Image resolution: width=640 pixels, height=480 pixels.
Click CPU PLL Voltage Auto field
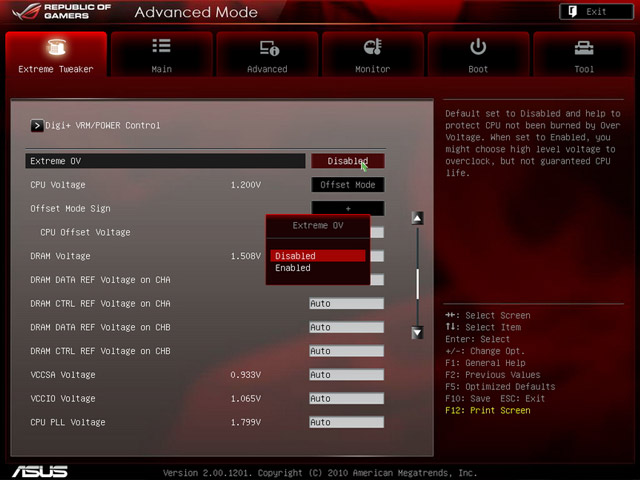[x=346, y=422]
